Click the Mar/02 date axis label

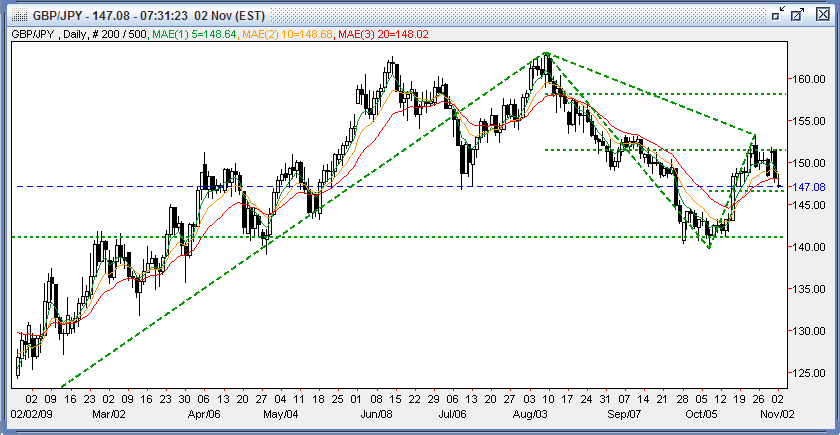(x=109, y=414)
